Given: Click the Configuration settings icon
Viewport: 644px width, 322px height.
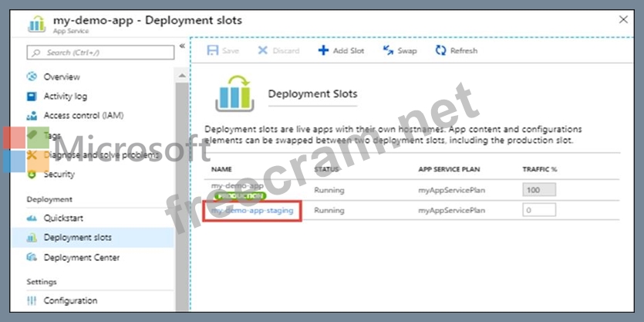Looking at the screenshot, I should tap(32, 300).
